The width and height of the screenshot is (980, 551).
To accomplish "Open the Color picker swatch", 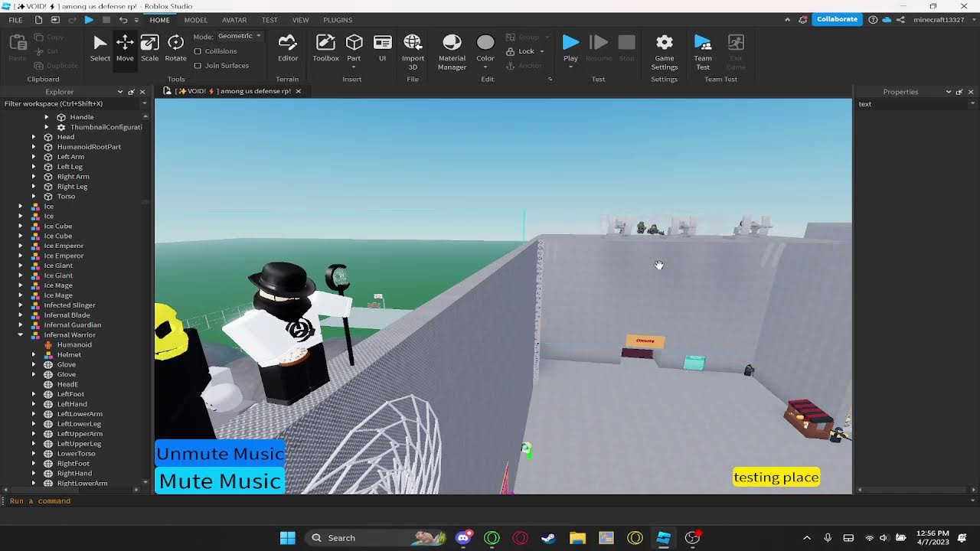I will tap(485, 43).
